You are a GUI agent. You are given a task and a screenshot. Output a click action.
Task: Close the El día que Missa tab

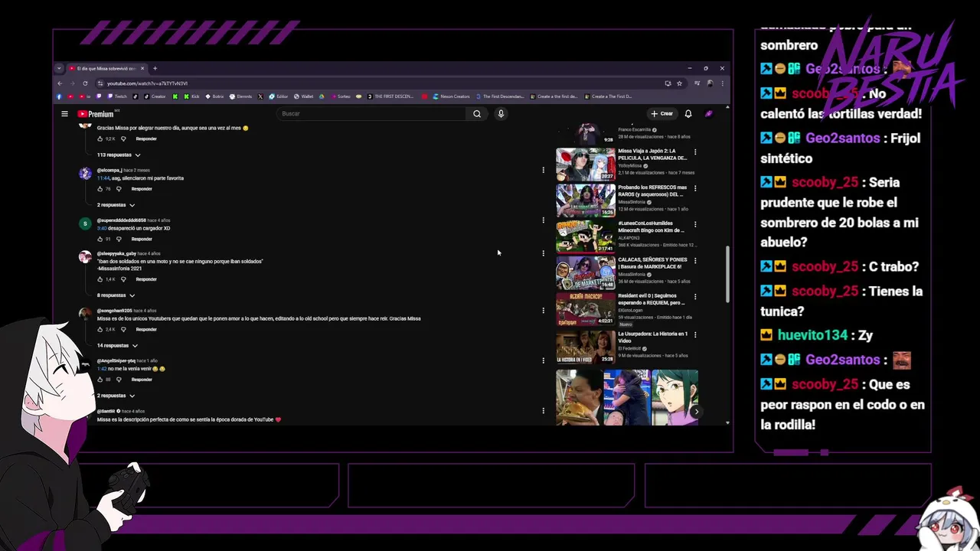[x=142, y=68]
